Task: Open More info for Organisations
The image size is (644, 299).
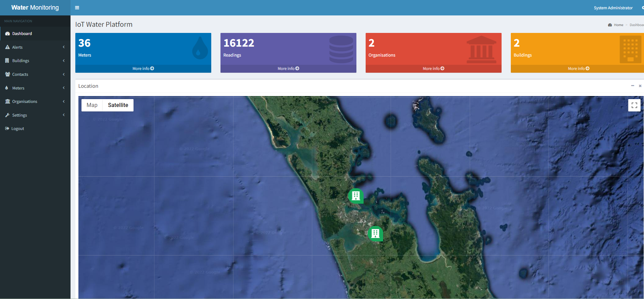Action: [x=433, y=69]
